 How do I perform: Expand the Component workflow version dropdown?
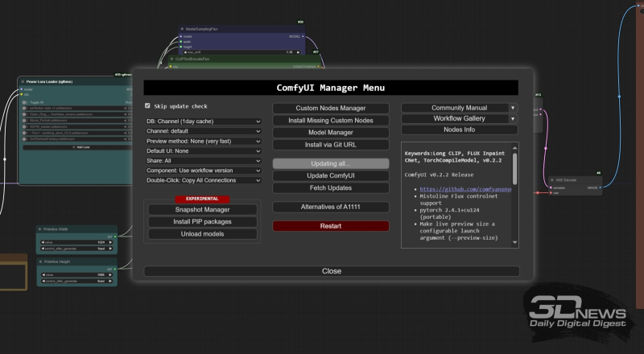coord(203,171)
